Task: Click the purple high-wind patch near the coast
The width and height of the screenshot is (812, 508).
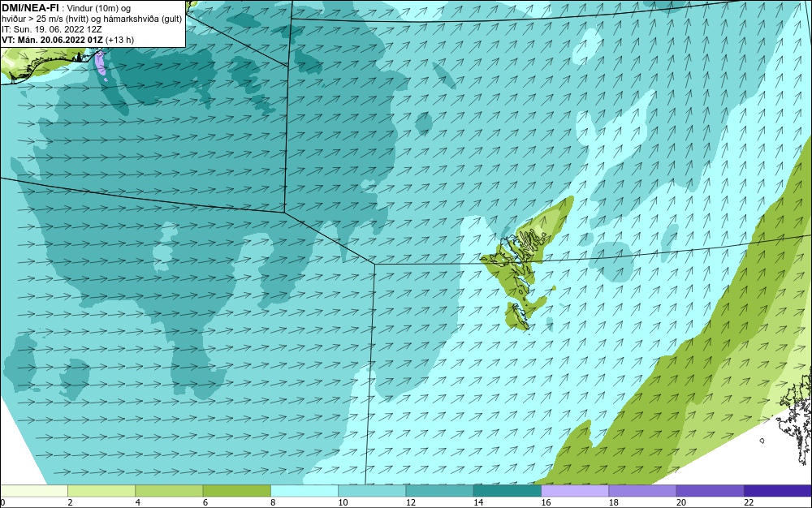Action: coord(101,63)
